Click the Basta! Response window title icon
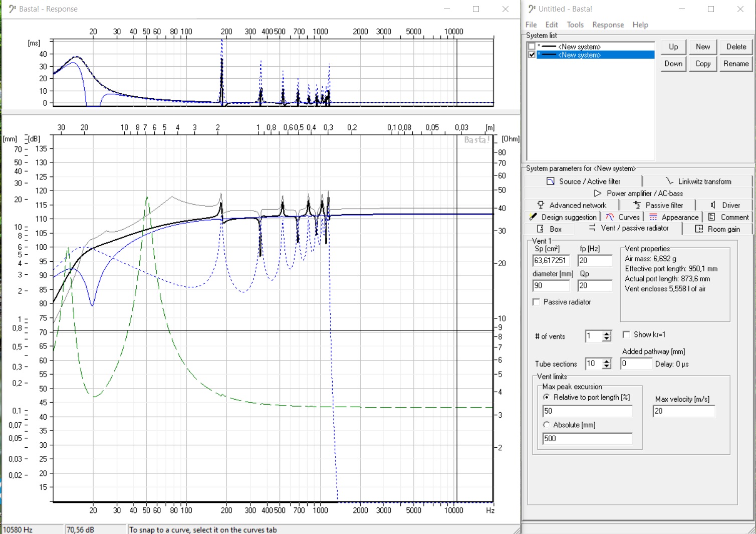 (x=12, y=9)
